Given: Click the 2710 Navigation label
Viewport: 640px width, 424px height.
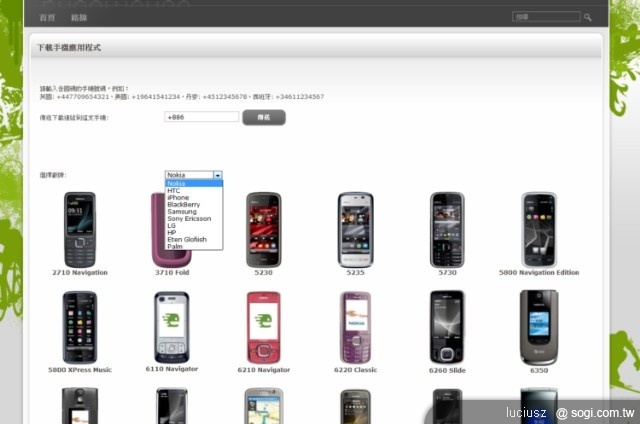Looking at the screenshot, I should click(x=80, y=273).
